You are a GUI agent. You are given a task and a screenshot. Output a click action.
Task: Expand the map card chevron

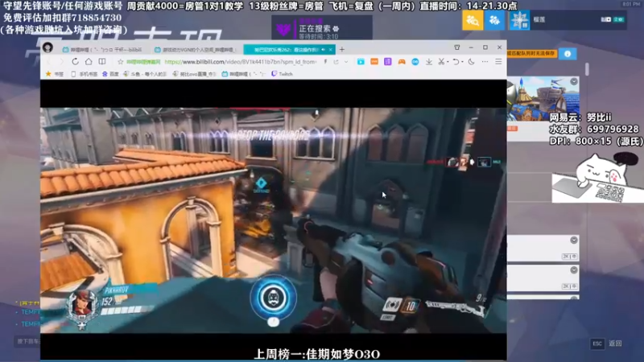[x=574, y=81]
